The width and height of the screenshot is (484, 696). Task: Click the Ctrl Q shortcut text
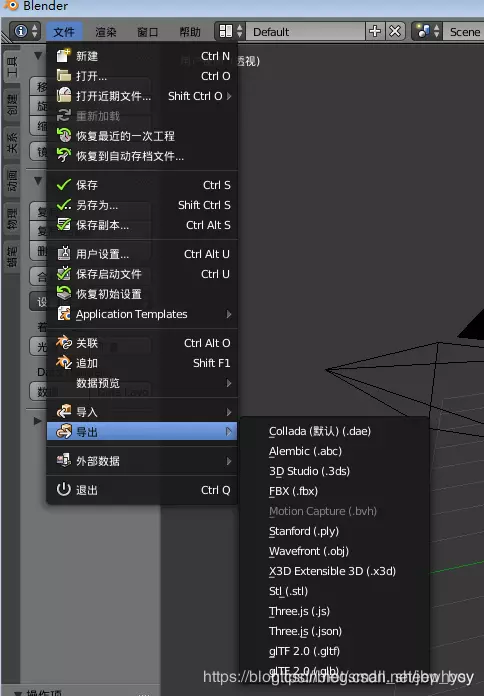coord(215,490)
